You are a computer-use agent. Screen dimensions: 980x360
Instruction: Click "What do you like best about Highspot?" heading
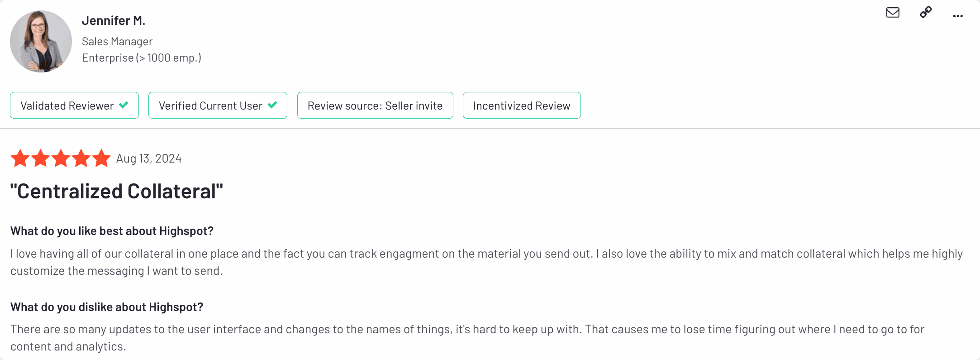click(112, 231)
